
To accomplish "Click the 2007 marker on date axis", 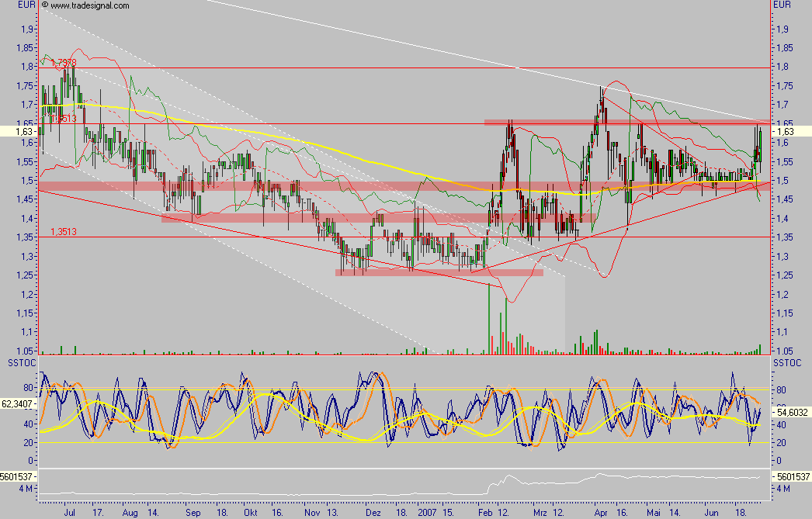I will click(x=428, y=512).
